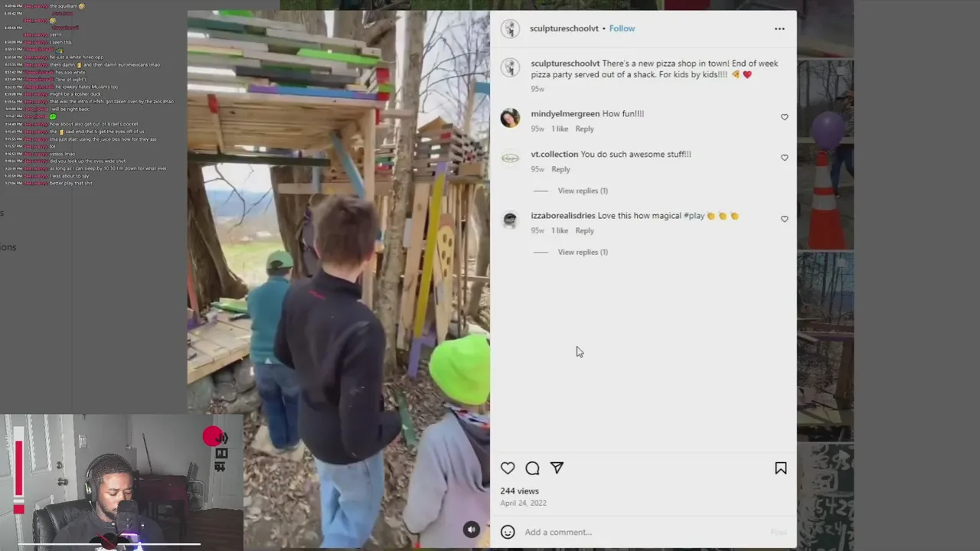Like vt.collection's comment heart
The image size is (980, 551).
784,158
